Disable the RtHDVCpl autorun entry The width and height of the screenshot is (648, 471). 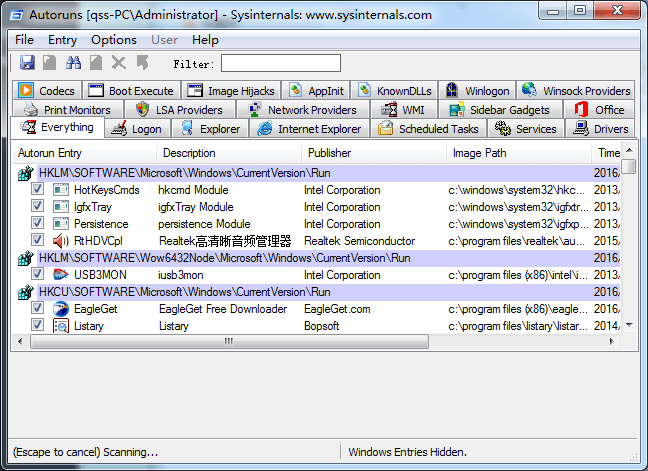coord(37,240)
